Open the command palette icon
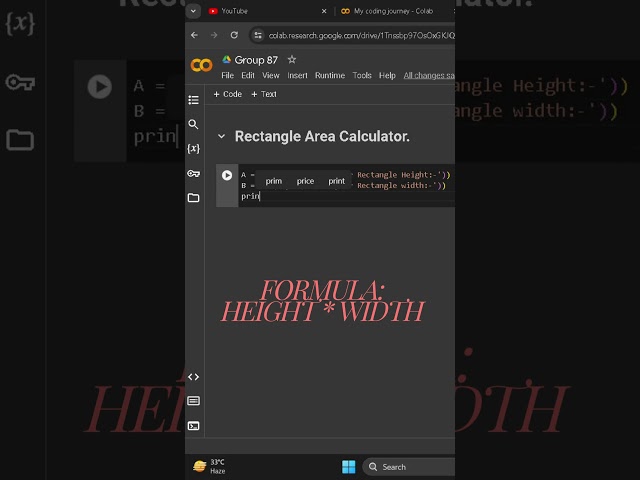640x480 pixels. click(x=193, y=401)
